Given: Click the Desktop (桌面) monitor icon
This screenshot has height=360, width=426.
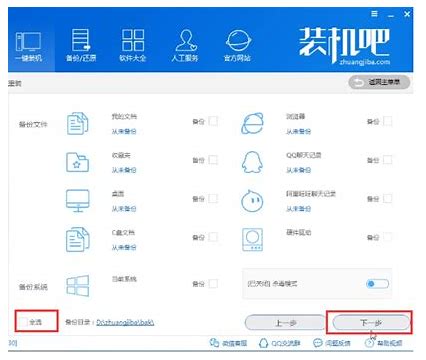Looking at the screenshot, I should [x=77, y=201].
